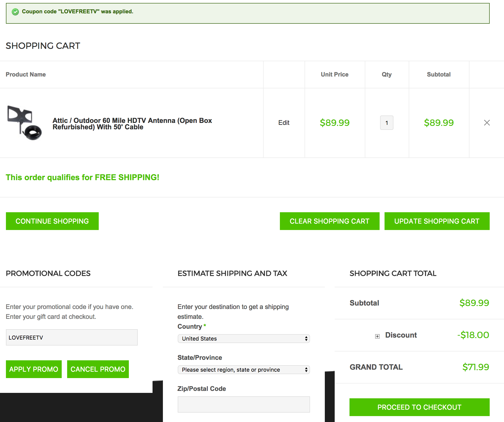Focus the promotional code input field

[72, 337]
